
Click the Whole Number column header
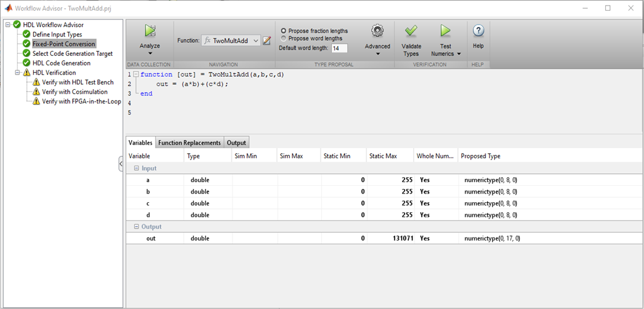pos(436,156)
